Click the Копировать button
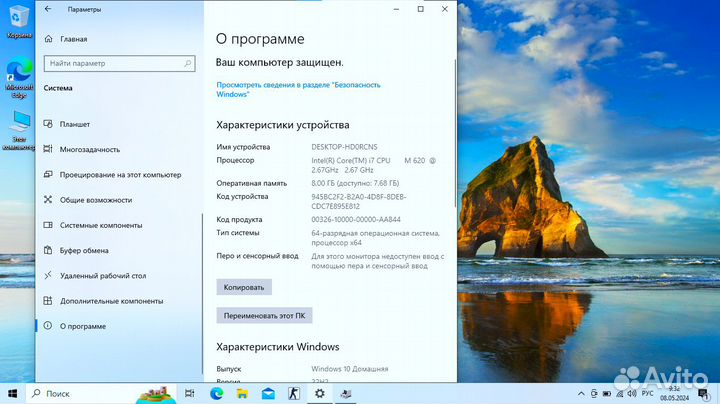The image size is (720, 404). tap(244, 287)
